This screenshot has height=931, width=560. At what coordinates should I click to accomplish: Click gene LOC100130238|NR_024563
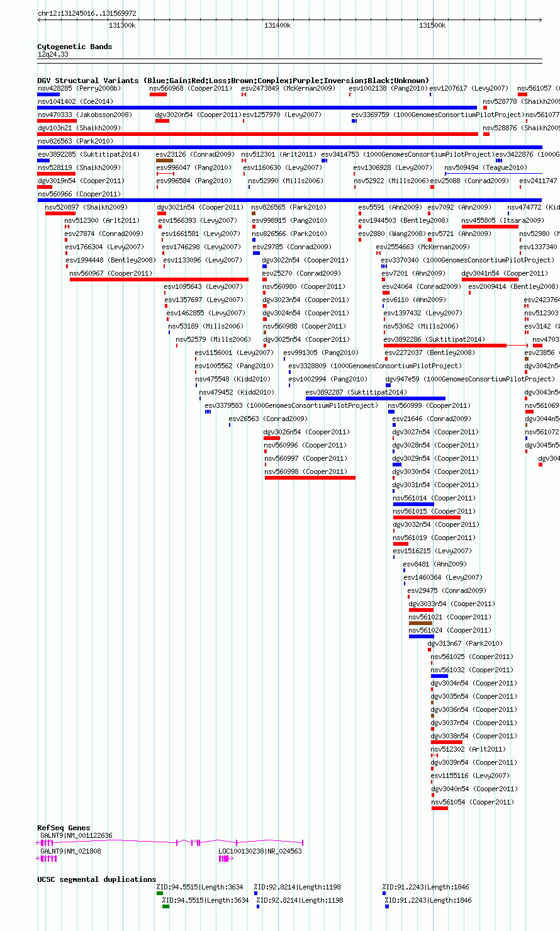point(260,851)
